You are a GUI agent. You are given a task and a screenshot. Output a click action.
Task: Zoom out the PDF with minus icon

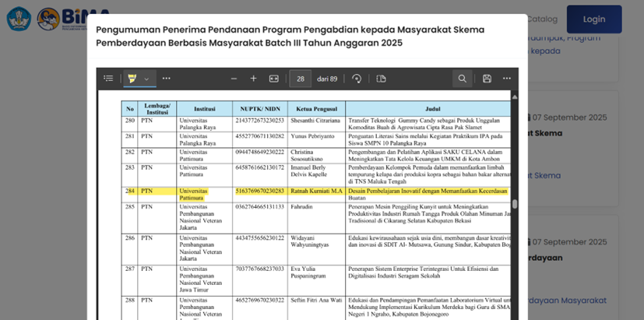[234, 79]
